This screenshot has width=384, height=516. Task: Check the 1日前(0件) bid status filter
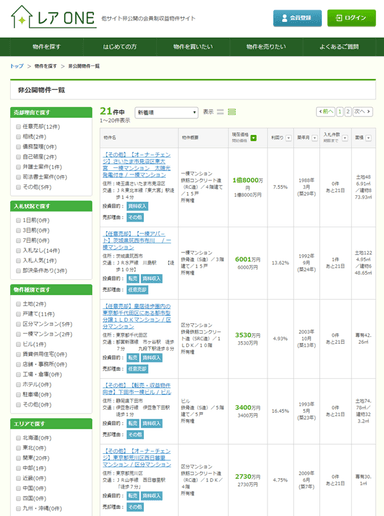click(x=18, y=220)
